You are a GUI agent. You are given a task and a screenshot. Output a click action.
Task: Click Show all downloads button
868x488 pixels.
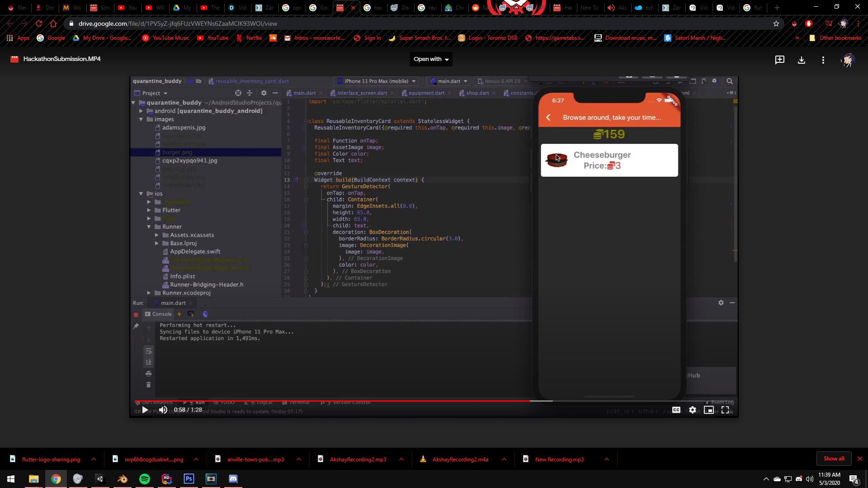click(834, 459)
